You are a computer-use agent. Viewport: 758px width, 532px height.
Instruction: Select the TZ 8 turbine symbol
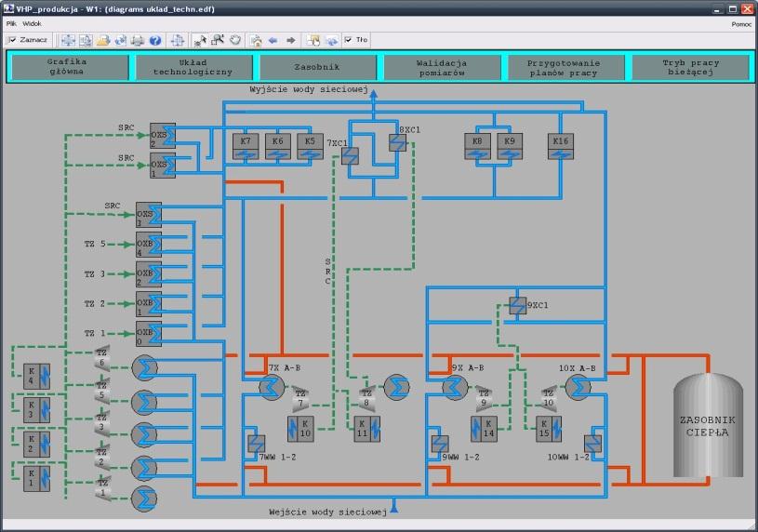[366, 398]
